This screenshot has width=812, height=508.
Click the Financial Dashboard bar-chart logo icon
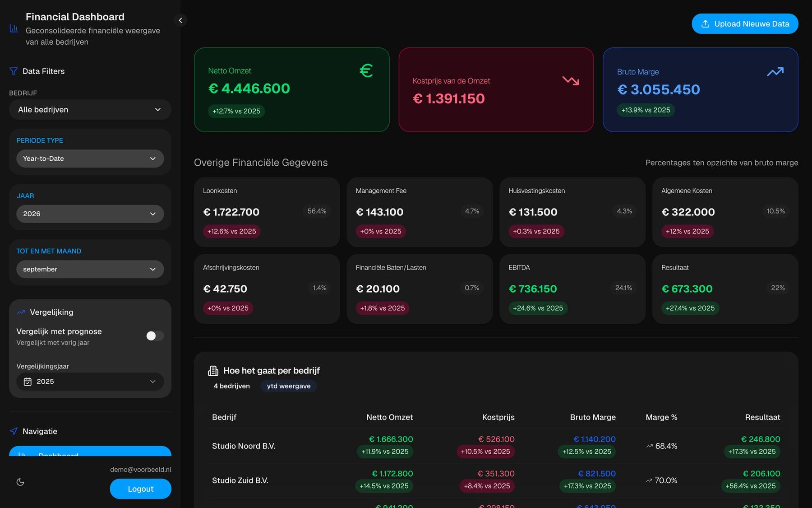pyautogui.click(x=14, y=28)
